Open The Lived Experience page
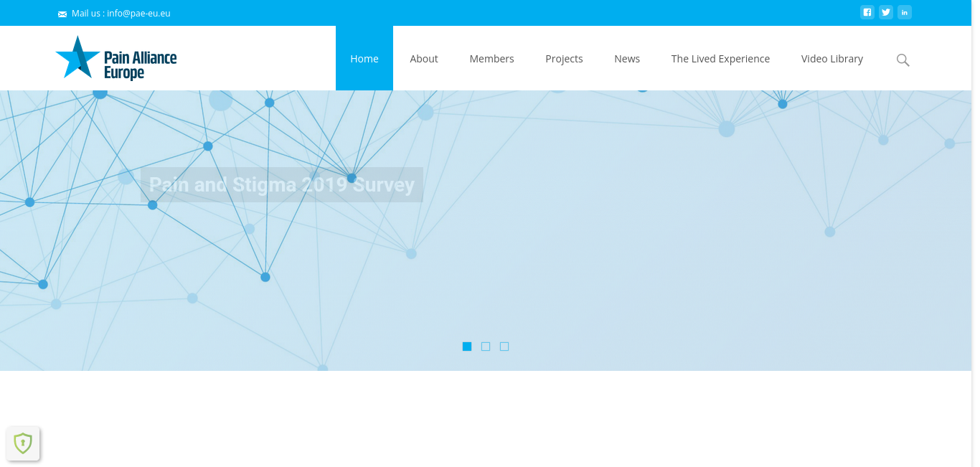Image resolution: width=980 pixels, height=467 pixels. click(720, 59)
